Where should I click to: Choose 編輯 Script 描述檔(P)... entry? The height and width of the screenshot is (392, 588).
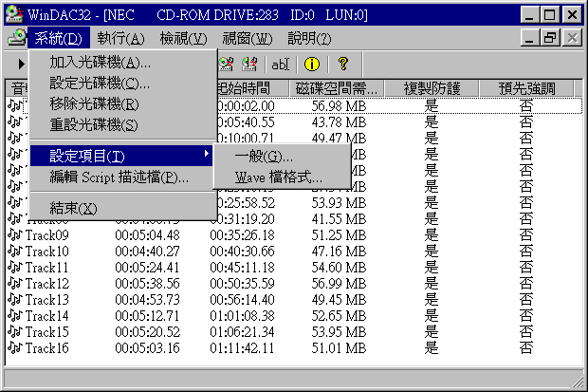(123, 177)
